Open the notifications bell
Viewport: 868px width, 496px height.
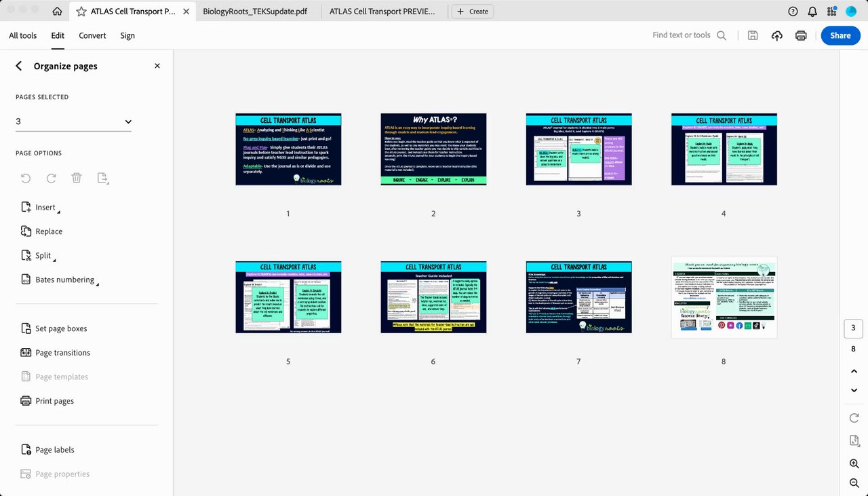[x=812, y=12]
